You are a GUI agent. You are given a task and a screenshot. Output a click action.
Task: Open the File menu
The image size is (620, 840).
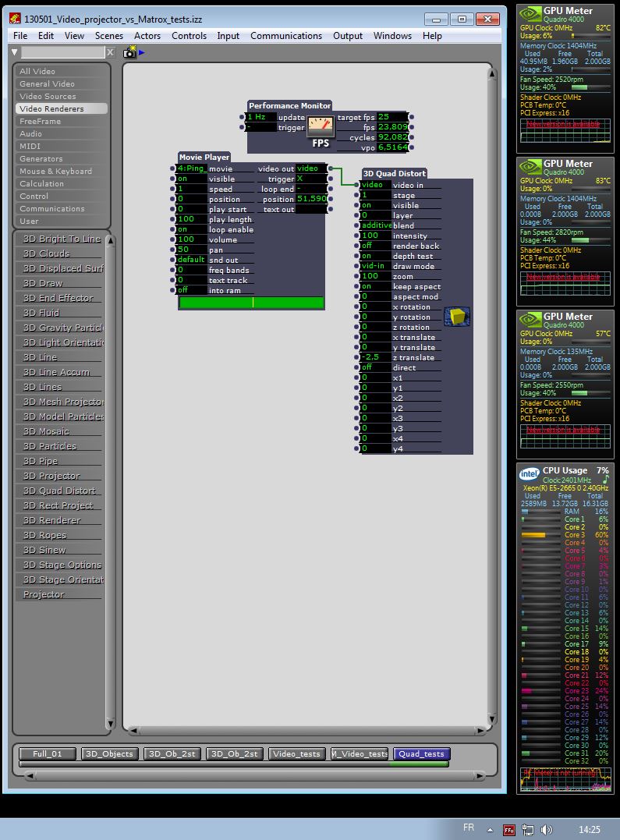(x=20, y=36)
